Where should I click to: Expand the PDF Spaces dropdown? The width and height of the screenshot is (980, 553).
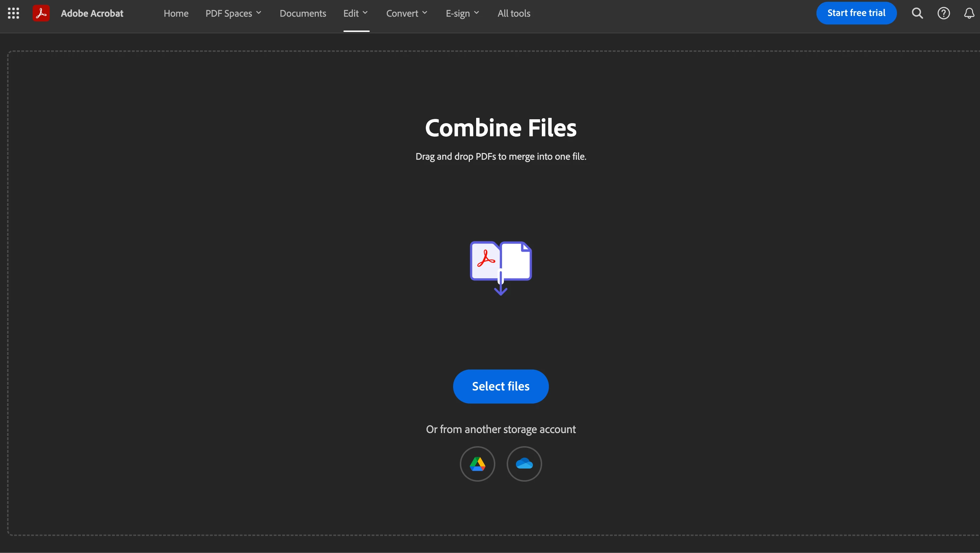[x=233, y=13]
